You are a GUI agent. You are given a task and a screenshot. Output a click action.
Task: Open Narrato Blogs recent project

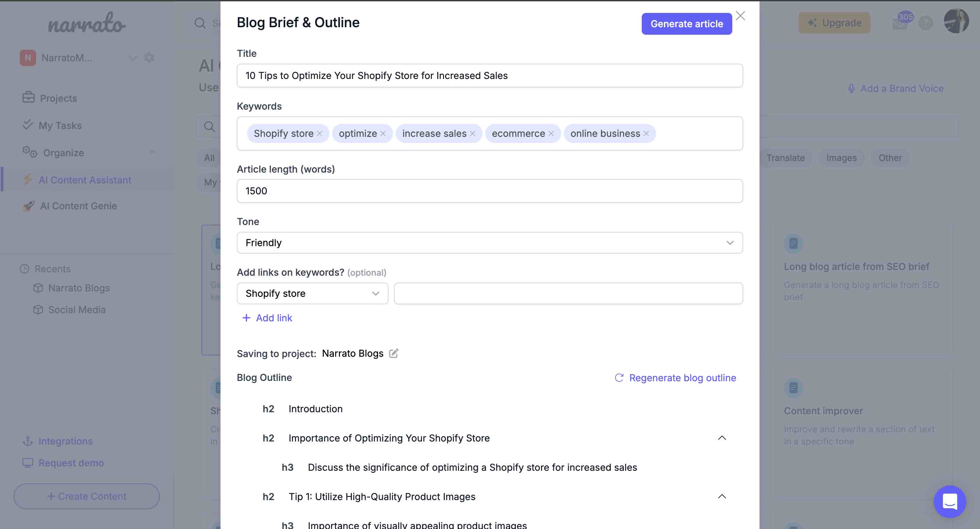(x=79, y=288)
